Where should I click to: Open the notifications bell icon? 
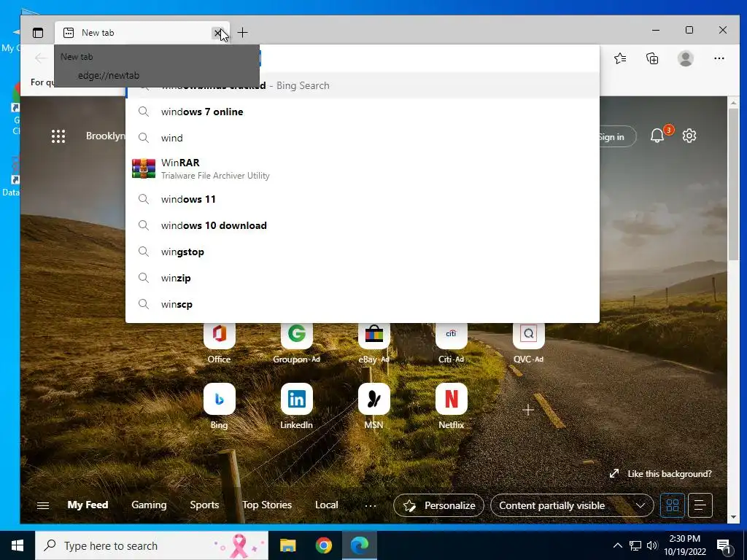tap(657, 136)
